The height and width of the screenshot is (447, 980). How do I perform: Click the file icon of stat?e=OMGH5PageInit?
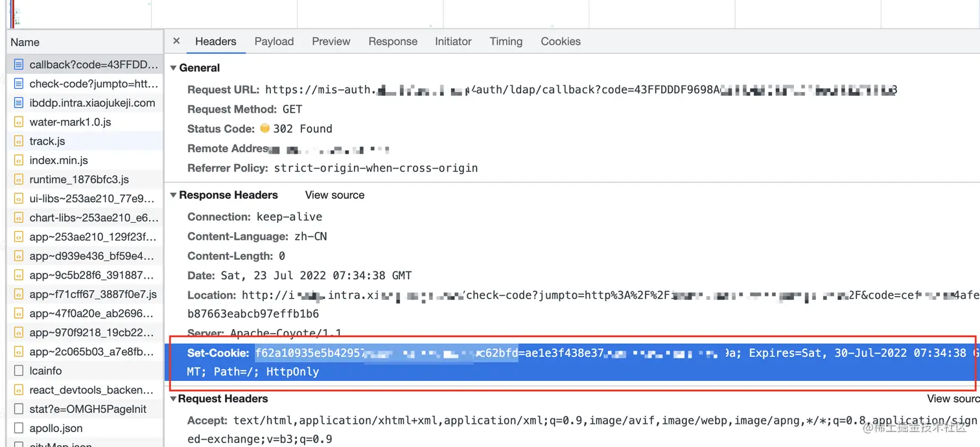[x=18, y=409]
